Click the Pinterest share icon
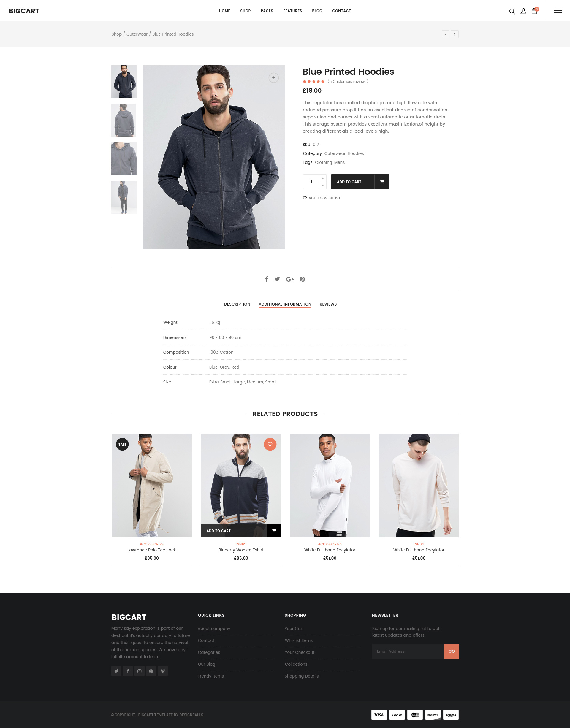 [302, 279]
